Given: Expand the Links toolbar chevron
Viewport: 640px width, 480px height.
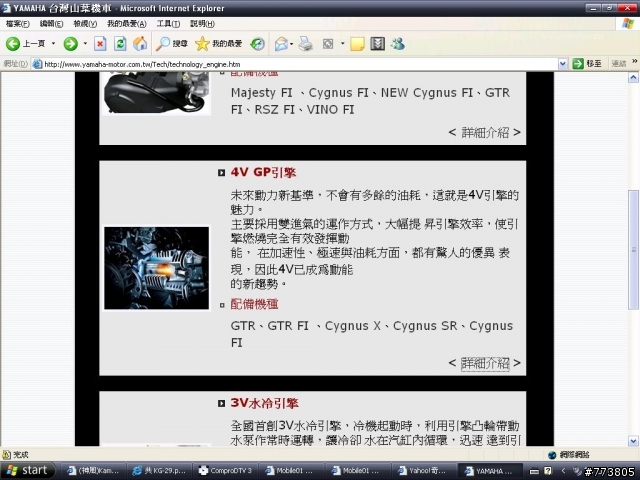Looking at the screenshot, I should coord(635,62).
